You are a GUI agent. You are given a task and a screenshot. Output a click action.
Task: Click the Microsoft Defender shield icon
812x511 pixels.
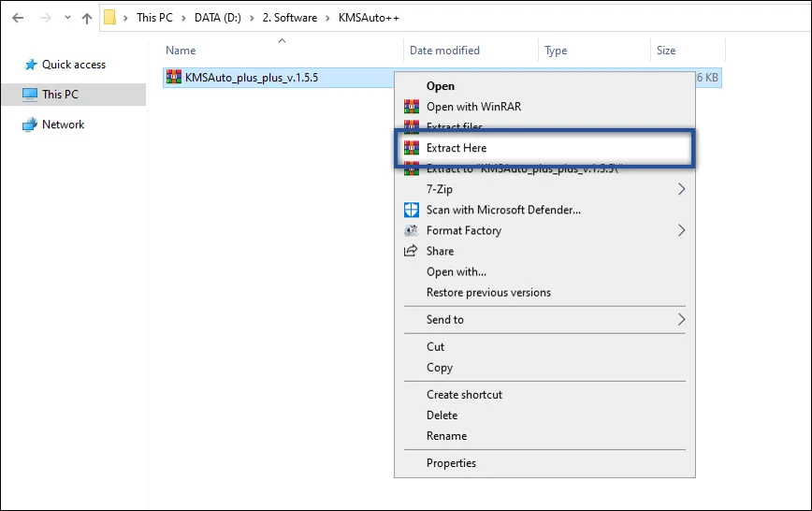tap(410, 210)
